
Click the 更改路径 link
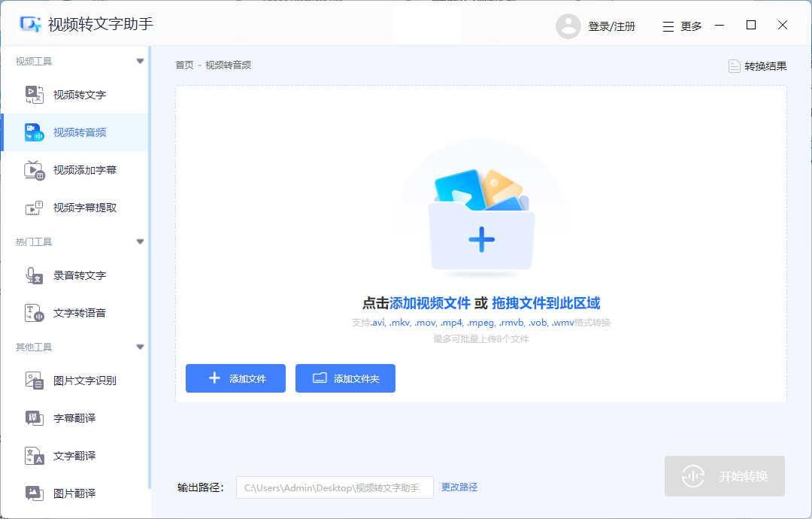[459, 487]
